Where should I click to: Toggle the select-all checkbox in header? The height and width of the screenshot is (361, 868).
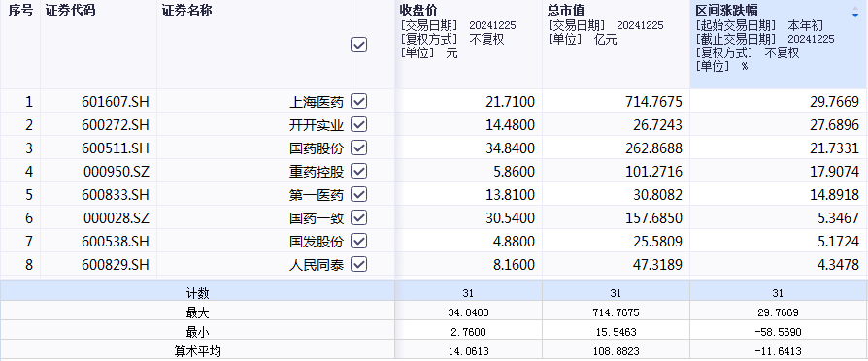coord(359,45)
